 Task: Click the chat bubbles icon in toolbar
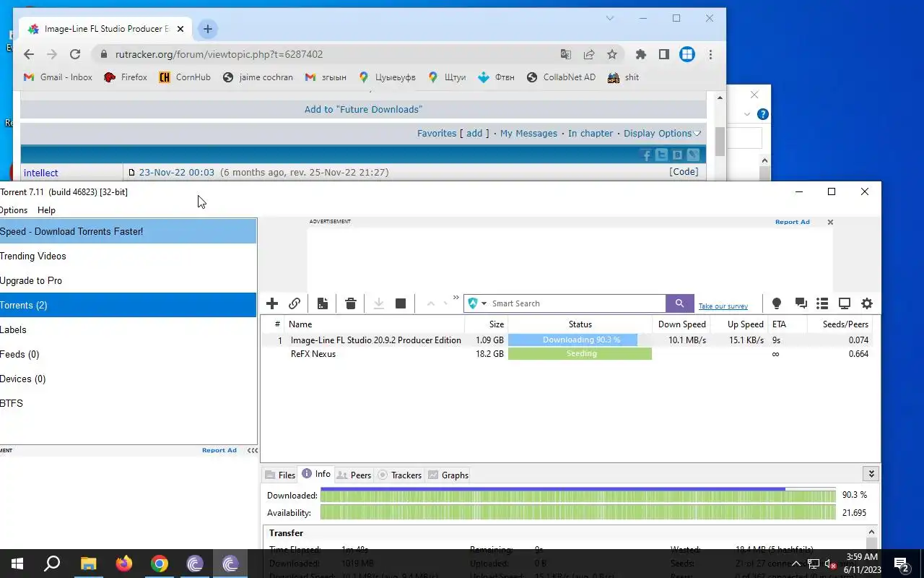[x=801, y=303]
